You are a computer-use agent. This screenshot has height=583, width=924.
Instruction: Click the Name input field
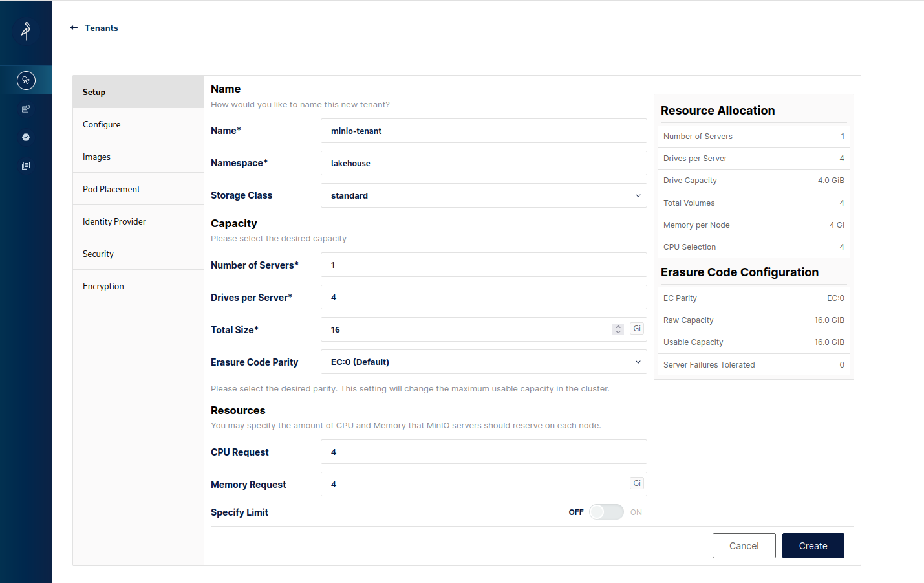pyautogui.click(x=484, y=131)
